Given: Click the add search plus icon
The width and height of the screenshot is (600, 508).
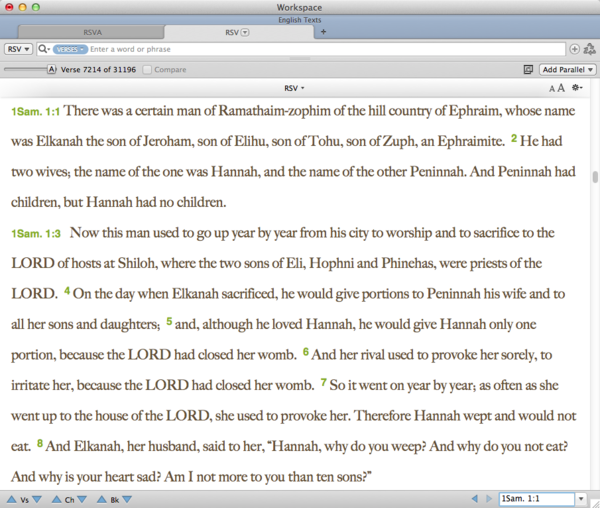Looking at the screenshot, I should [574, 49].
